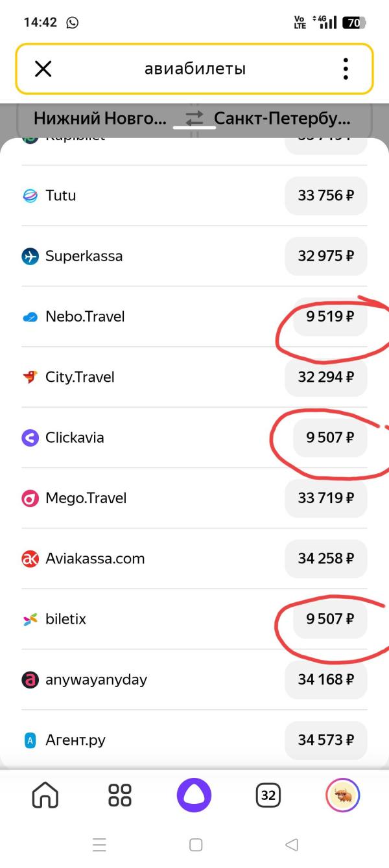This screenshot has width=389, height=868.
Task: Close the авиабилеты search page
Action: point(43,69)
